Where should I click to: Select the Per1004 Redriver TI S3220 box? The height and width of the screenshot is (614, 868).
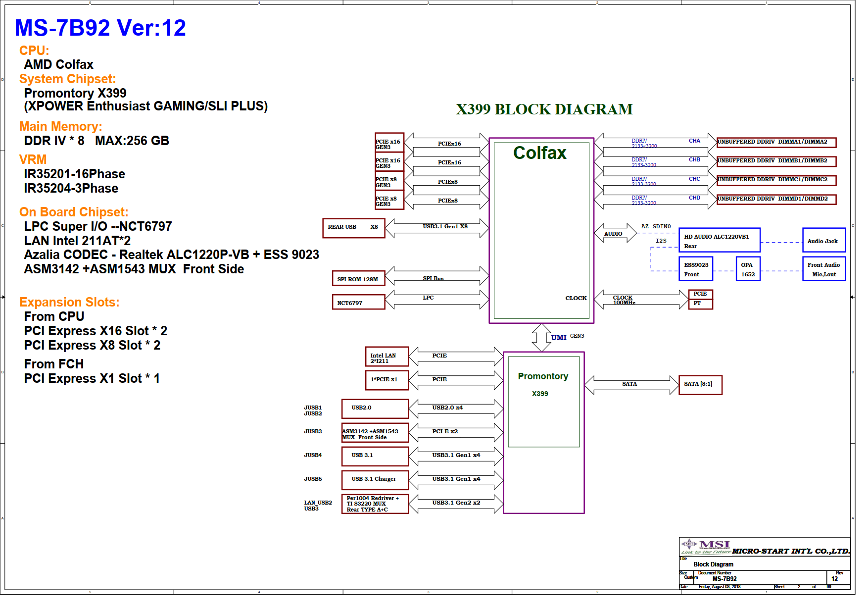375,504
